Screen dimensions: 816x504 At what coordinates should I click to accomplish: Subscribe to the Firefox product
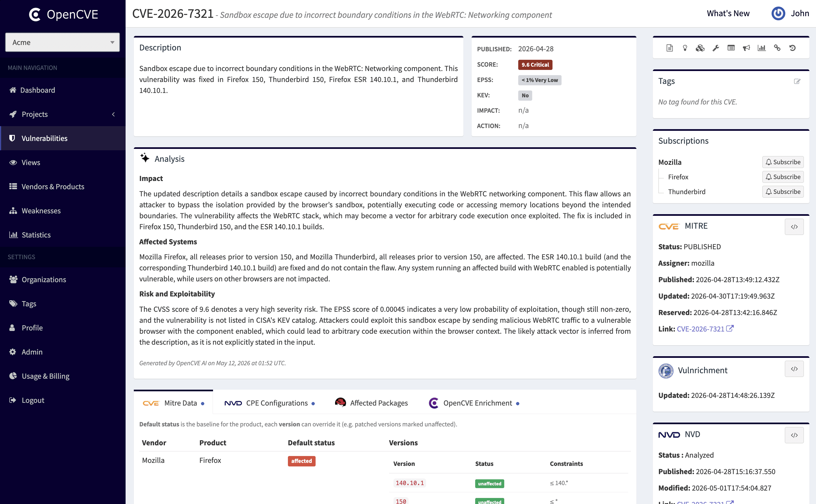coord(783,177)
